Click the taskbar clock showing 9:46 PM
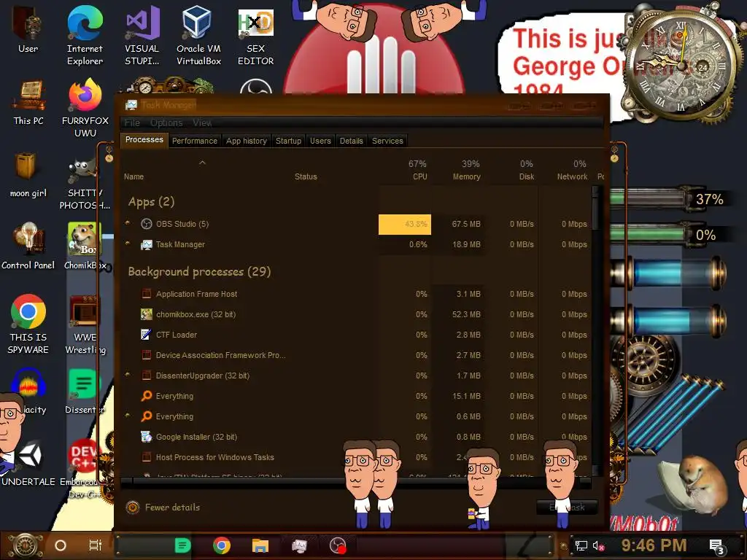The image size is (747, 560). 654,545
